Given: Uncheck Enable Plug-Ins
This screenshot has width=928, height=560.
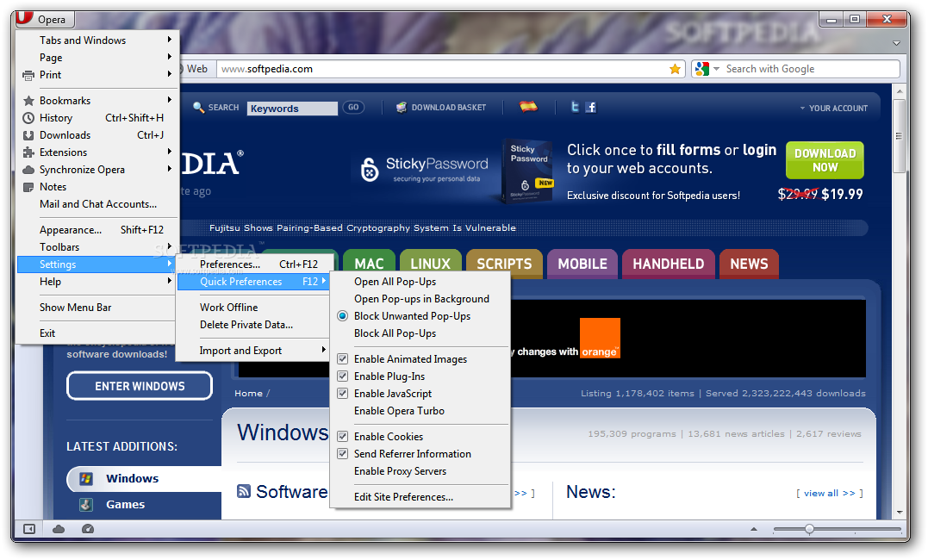Looking at the screenshot, I should tap(342, 376).
